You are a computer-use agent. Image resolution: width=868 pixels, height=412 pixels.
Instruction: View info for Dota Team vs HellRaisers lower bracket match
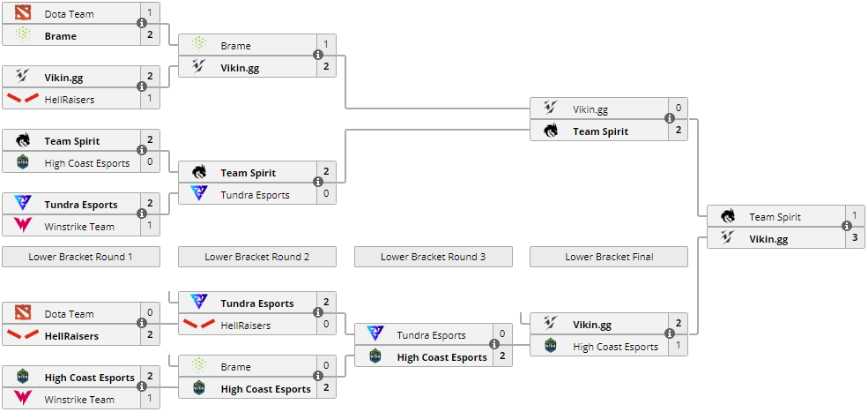(x=142, y=324)
